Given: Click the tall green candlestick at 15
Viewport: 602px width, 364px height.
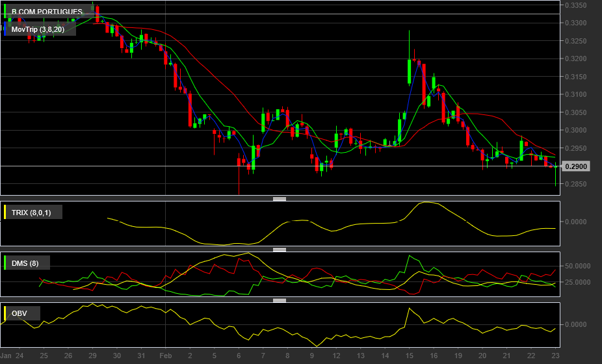Looking at the screenshot, I should (x=409, y=71).
